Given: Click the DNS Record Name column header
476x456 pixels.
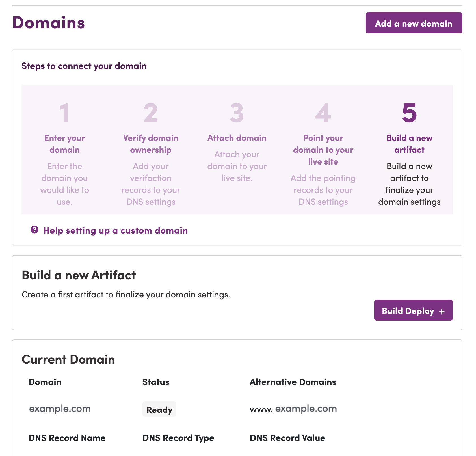Looking at the screenshot, I should (x=67, y=438).
